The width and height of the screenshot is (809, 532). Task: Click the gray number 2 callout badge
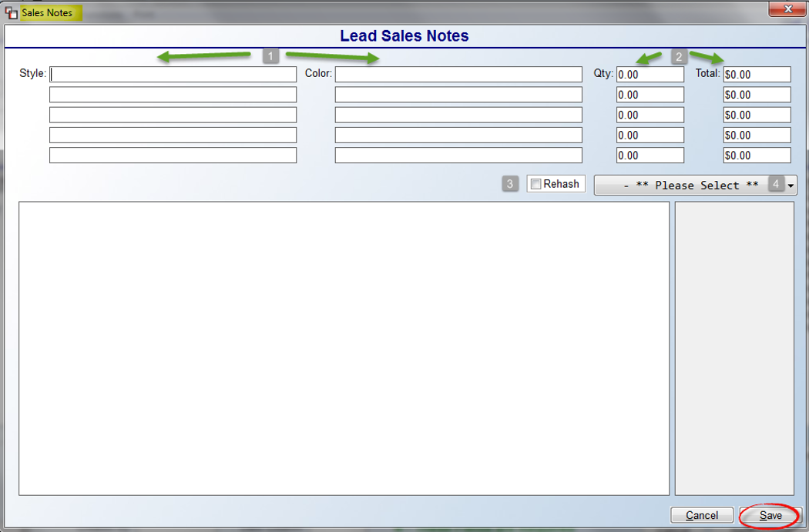click(679, 57)
